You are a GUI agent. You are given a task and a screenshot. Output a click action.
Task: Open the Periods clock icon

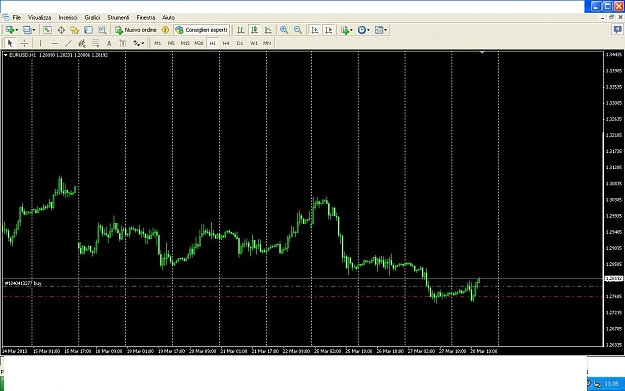coord(362,30)
